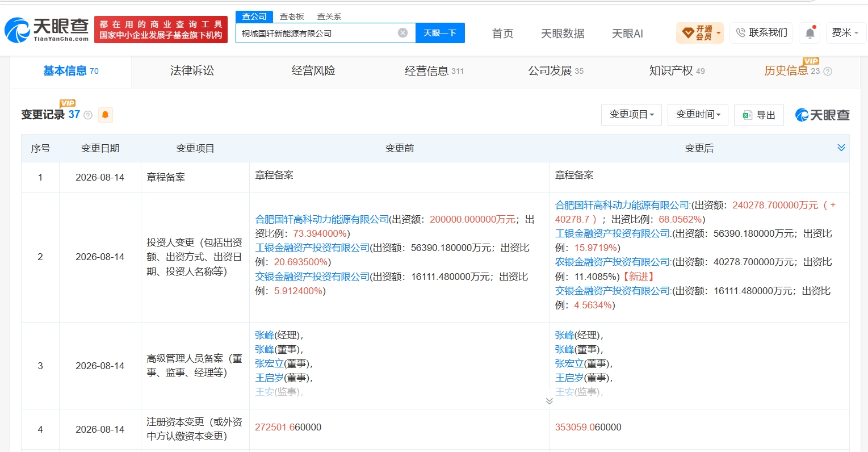This screenshot has height=452, width=868.
Task: Open 合肥国轩高科动力能源有限公司 link in 变更后 column
Action: pos(622,205)
